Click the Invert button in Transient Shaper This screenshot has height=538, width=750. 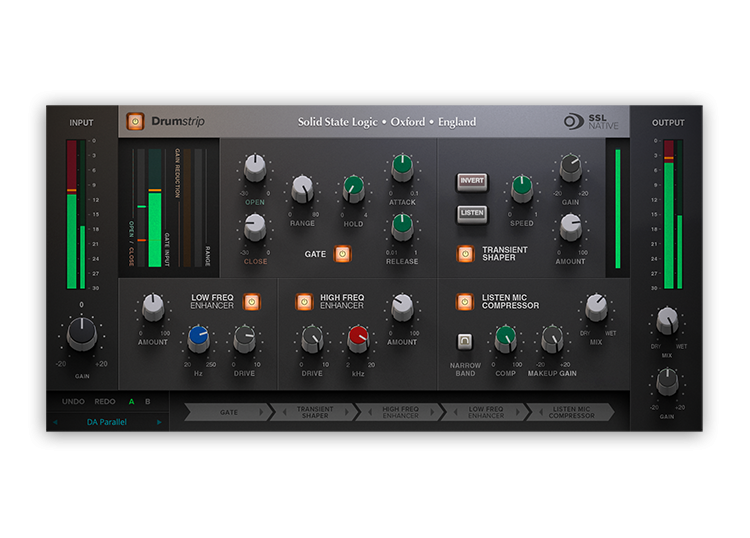(x=472, y=181)
